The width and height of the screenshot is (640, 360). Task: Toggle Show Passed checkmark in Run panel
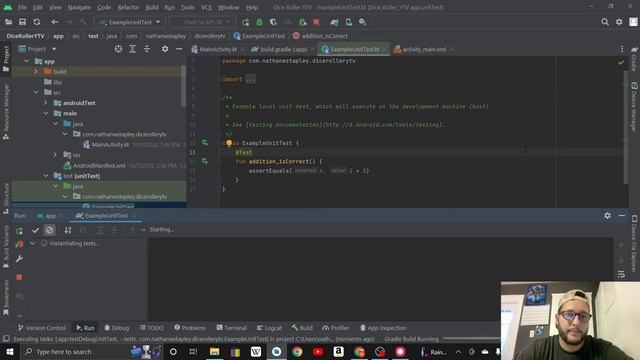[35, 230]
